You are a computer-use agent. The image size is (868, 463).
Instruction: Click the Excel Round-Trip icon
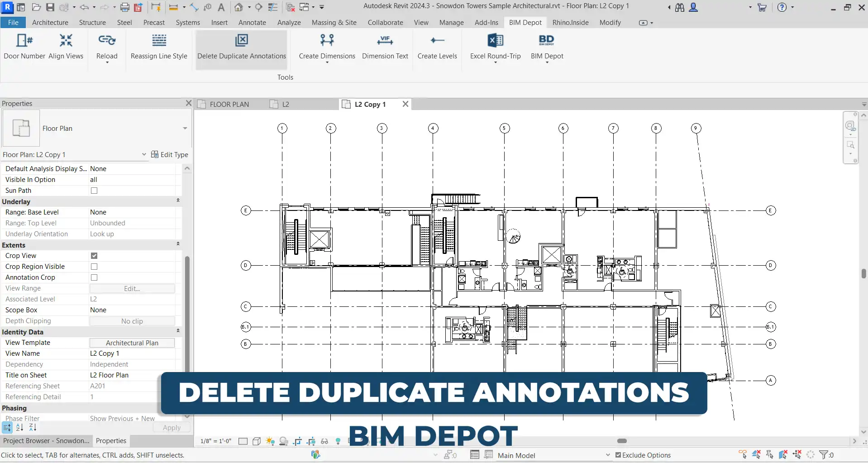pos(496,41)
